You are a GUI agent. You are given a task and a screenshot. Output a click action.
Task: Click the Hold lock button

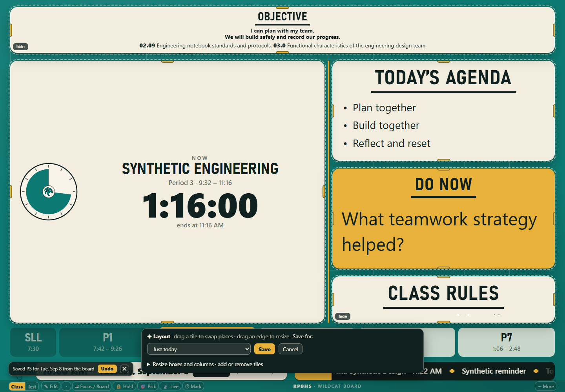click(x=124, y=387)
